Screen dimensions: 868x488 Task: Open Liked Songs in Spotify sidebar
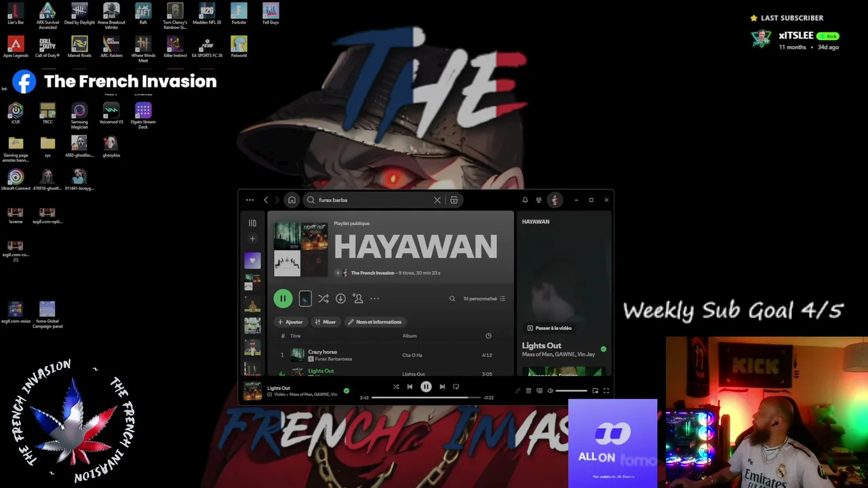click(x=252, y=260)
